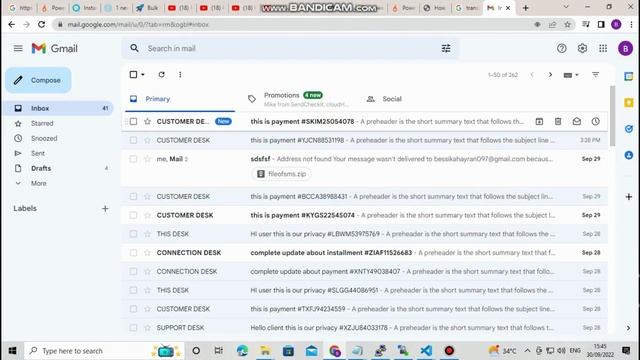Switch to Promotions tab

click(298, 99)
